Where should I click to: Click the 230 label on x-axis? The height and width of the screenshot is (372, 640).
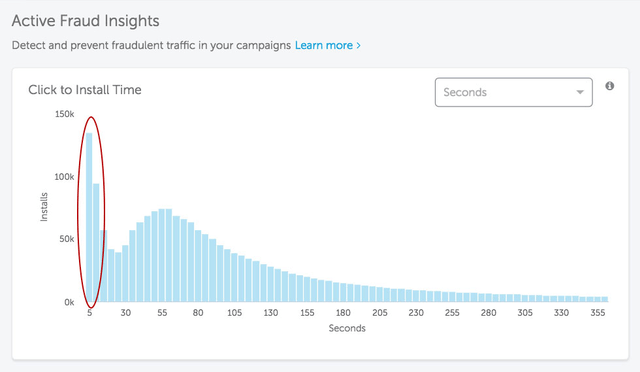tap(416, 313)
